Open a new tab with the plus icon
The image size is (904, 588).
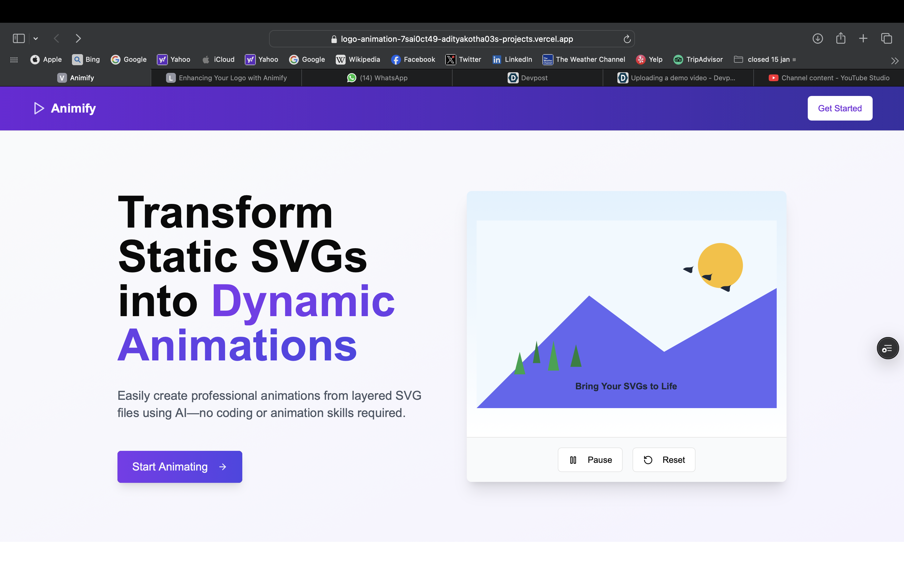863,38
